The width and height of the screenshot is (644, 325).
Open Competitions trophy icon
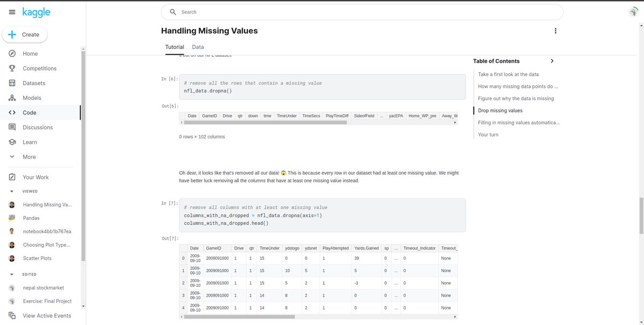[12, 68]
